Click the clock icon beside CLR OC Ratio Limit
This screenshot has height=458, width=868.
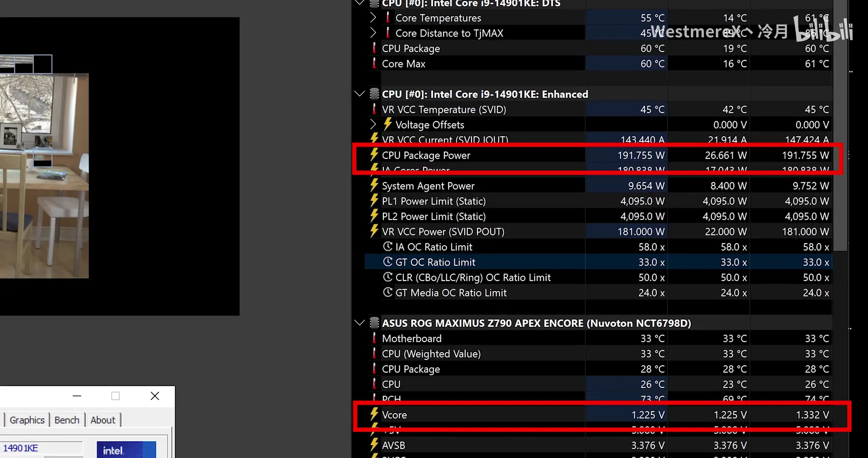387,277
